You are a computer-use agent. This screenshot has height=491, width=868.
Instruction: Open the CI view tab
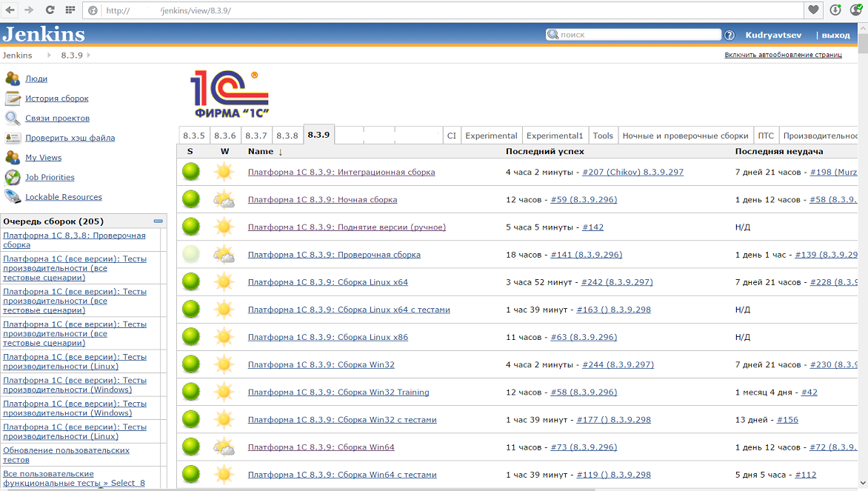tap(452, 136)
